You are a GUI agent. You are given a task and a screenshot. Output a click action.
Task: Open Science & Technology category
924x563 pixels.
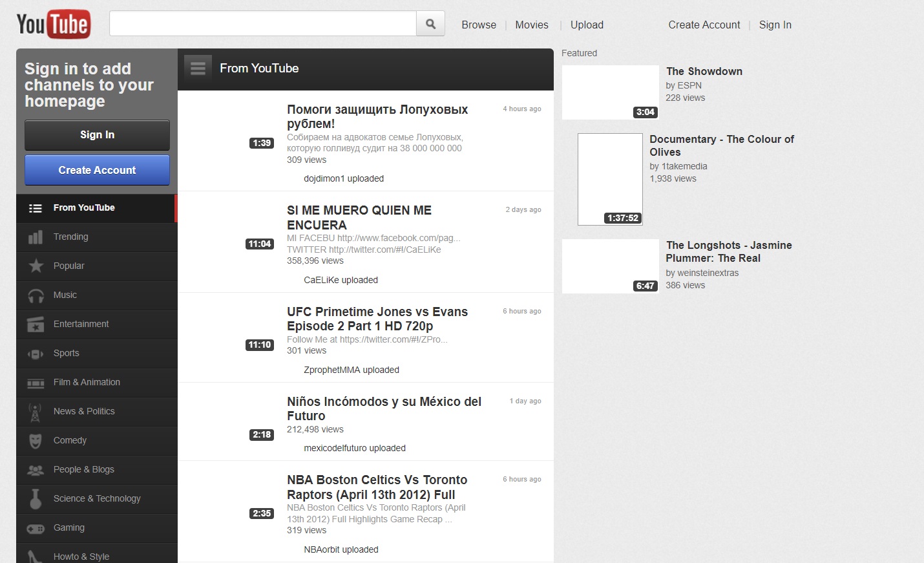coord(97,498)
